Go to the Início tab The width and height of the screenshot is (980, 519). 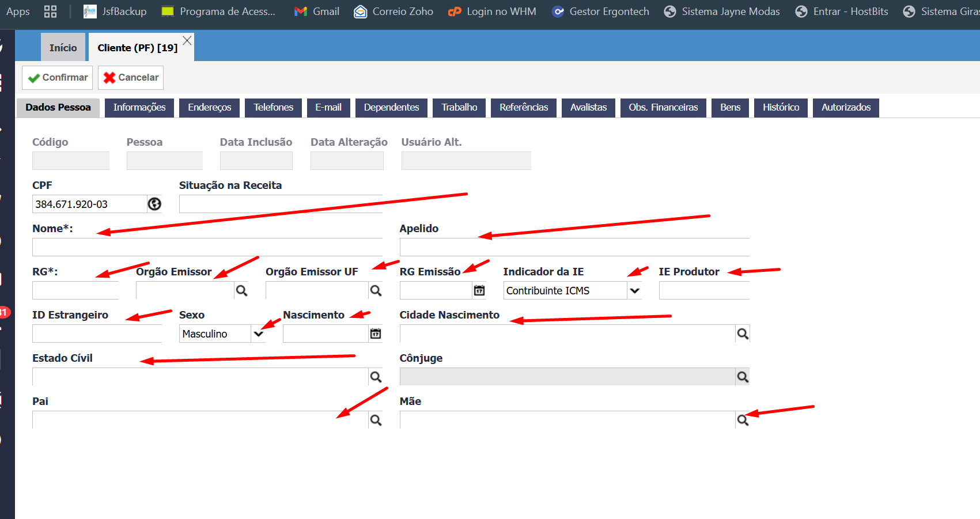[63, 48]
